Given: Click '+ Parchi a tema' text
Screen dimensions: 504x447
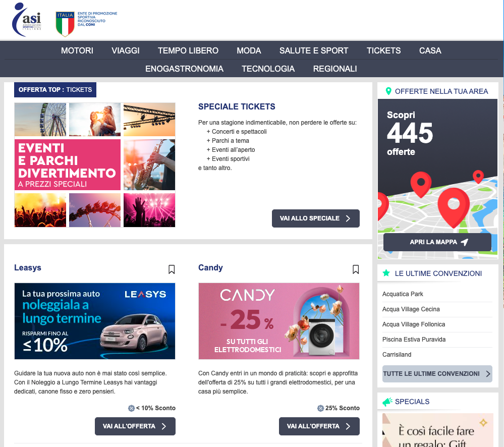Looking at the screenshot, I should click(228, 140).
